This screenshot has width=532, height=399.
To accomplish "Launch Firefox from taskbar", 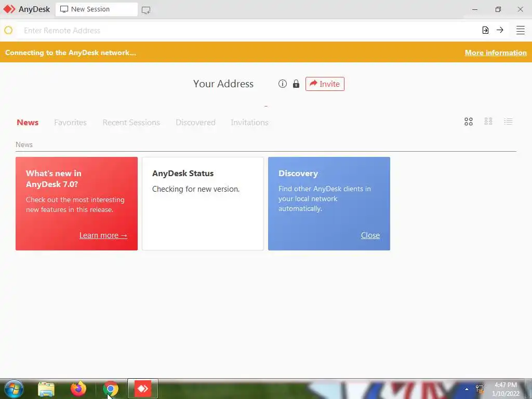I will pyautogui.click(x=78, y=389).
